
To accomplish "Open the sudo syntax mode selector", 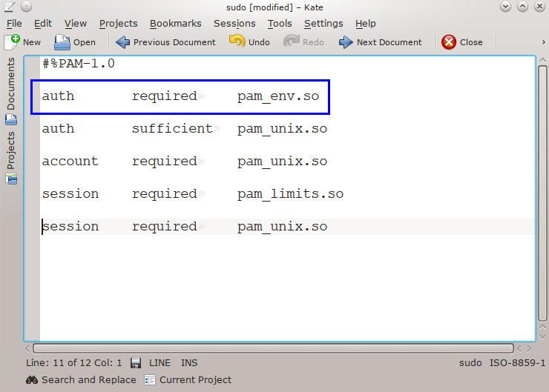I will coord(470,363).
